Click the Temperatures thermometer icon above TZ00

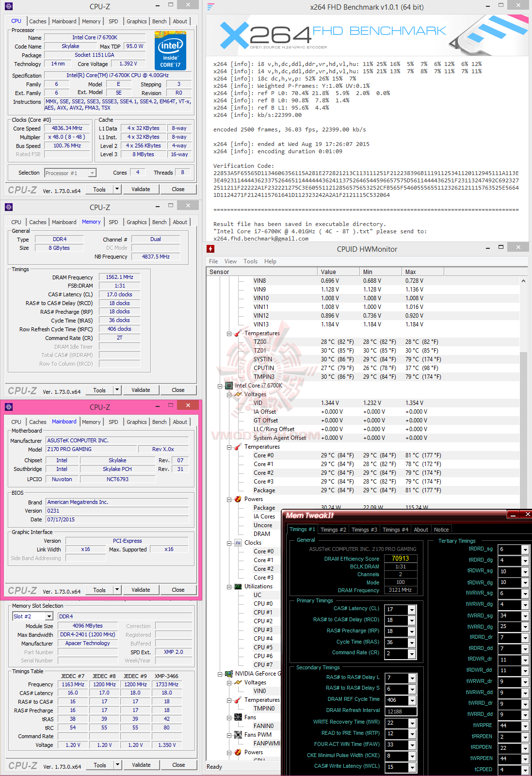(x=238, y=333)
